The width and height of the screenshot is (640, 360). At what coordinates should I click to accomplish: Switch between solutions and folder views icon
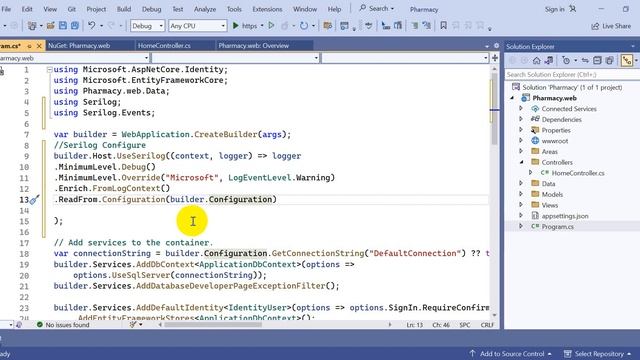pos(549,60)
